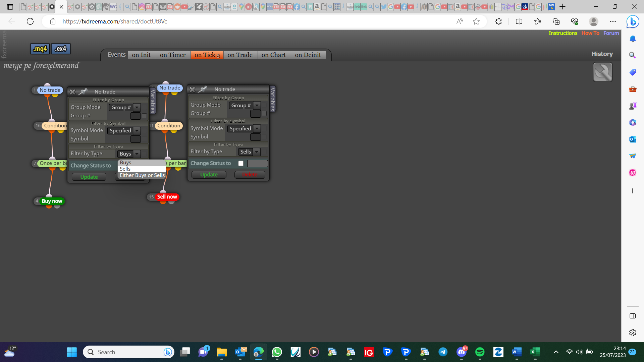This screenshot has width=644, height=362.
Task: Open Windows Start menu
Action: 72,352
